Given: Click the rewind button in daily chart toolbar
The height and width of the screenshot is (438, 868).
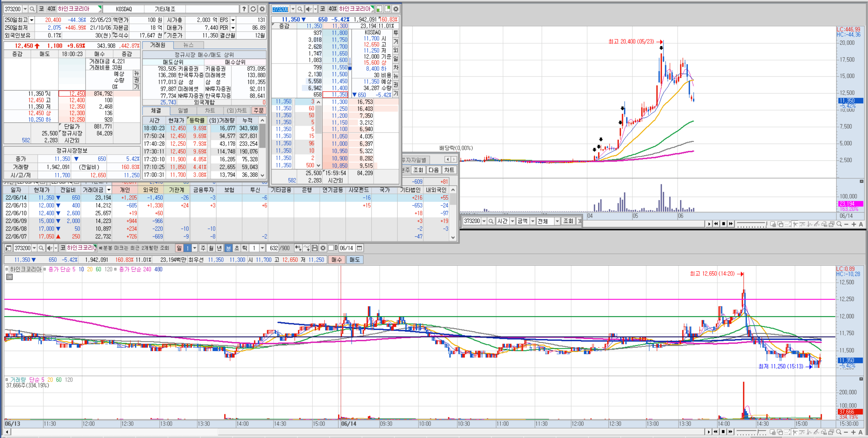Looking at the screenshot, I should click(x=716, y=224).
